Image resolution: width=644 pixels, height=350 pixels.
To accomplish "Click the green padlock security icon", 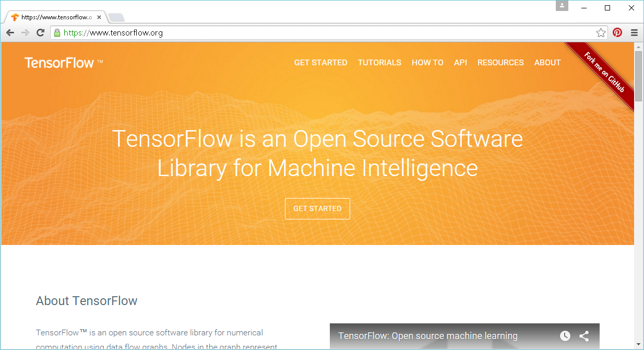I will point(57,32).
